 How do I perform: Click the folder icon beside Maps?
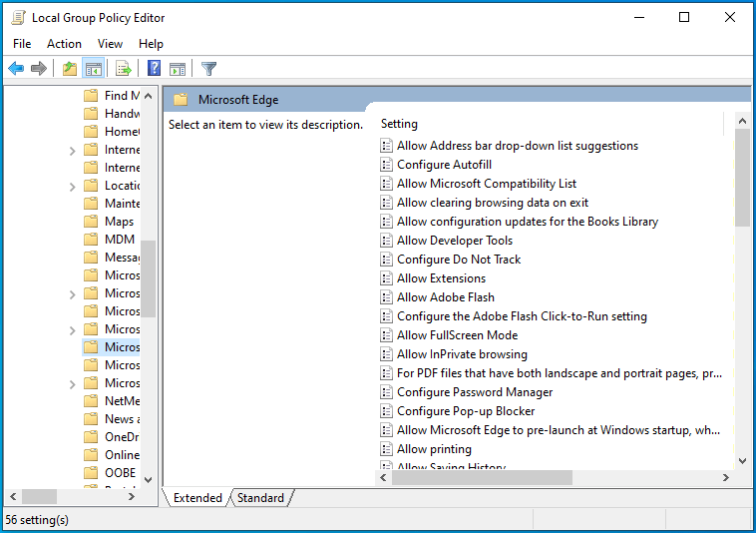pos(91,222)
